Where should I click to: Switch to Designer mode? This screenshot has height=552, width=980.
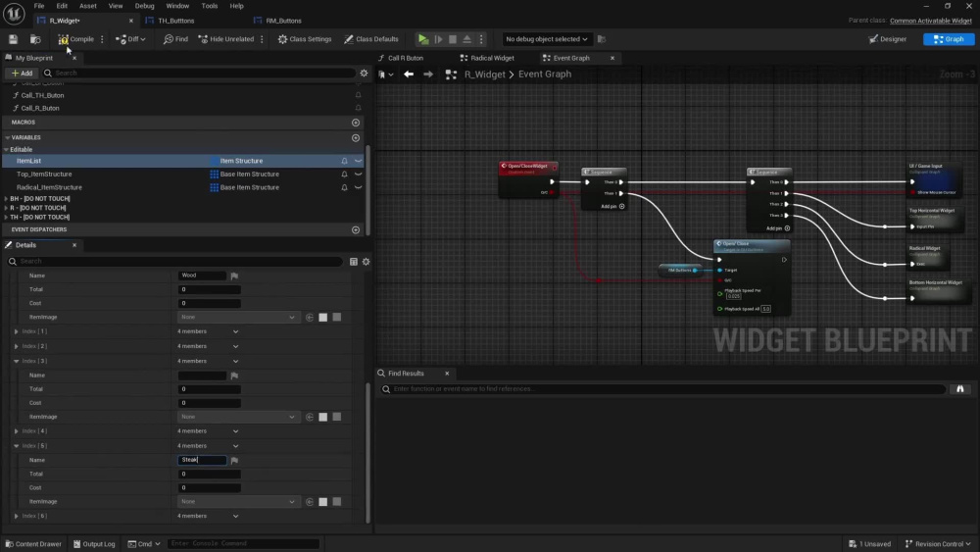[888, 39]
